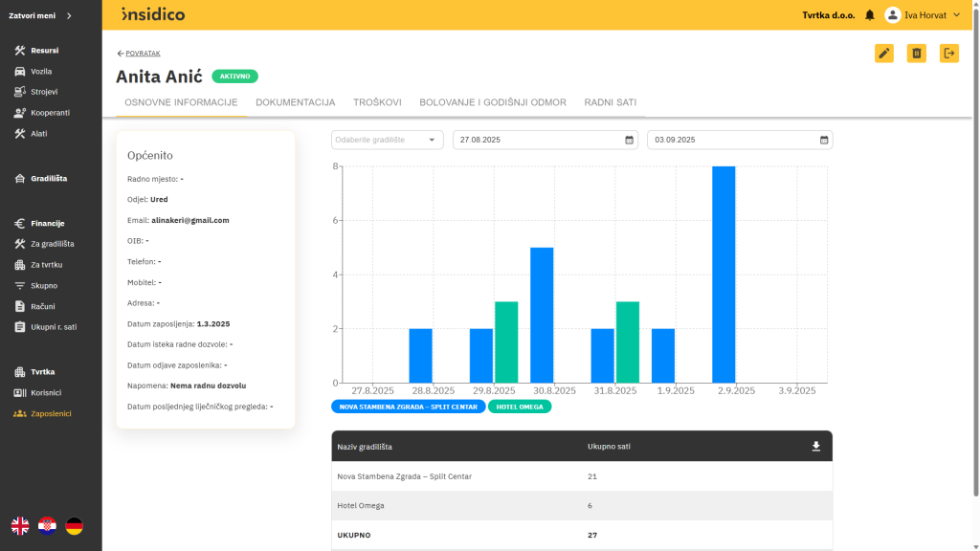Toggle Nova Stambena Zgrada legend series
Viewport: 980px width, 551px height.
(408, 407)
